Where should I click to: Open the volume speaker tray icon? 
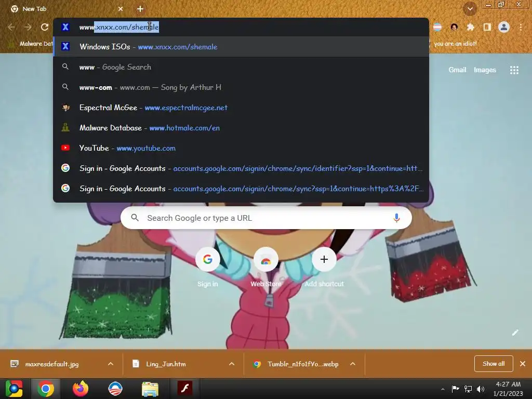coord(481,389)
